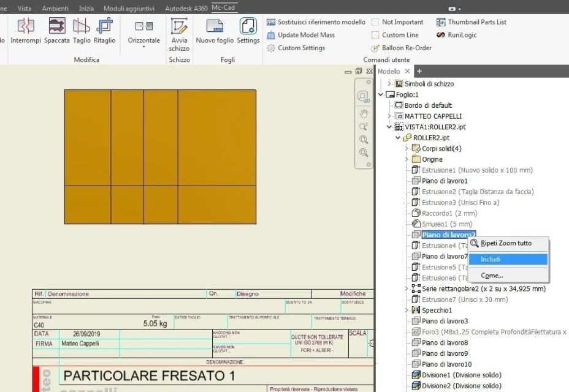Click Balloon Re-Order command
This screenshot has height=392, width=569.
pos(402,48)
